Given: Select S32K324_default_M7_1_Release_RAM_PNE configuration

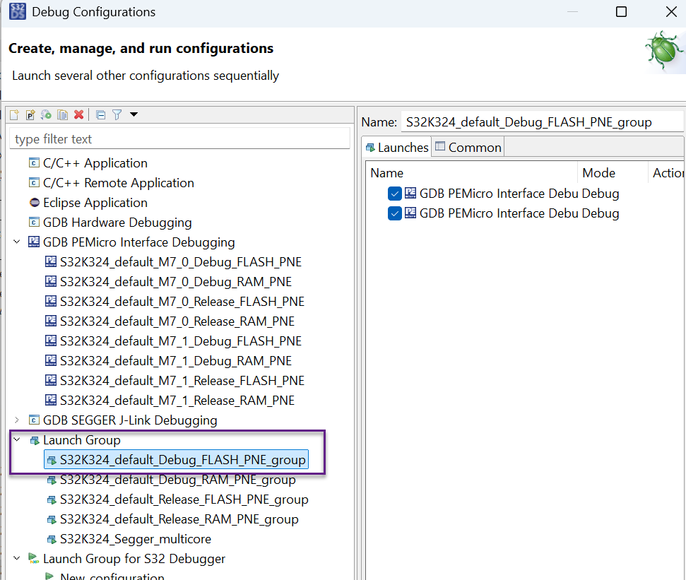Looking at the screenshot, I should click(177, 400).
